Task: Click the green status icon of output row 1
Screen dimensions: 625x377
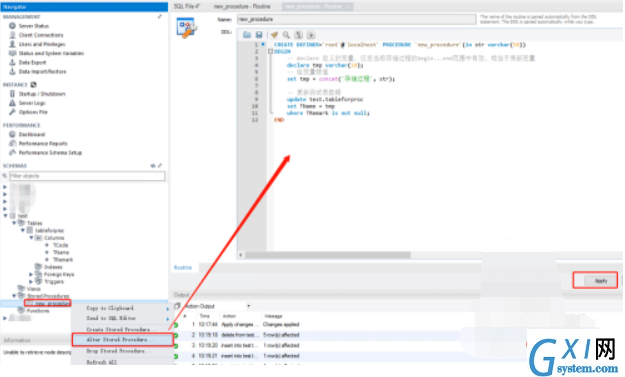Action: click(176, 325)
